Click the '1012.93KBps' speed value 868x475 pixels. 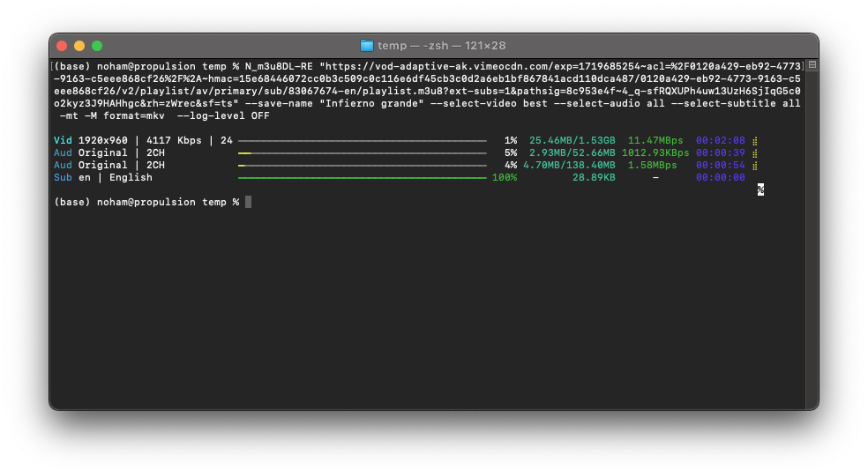click(x=655, y=152)
